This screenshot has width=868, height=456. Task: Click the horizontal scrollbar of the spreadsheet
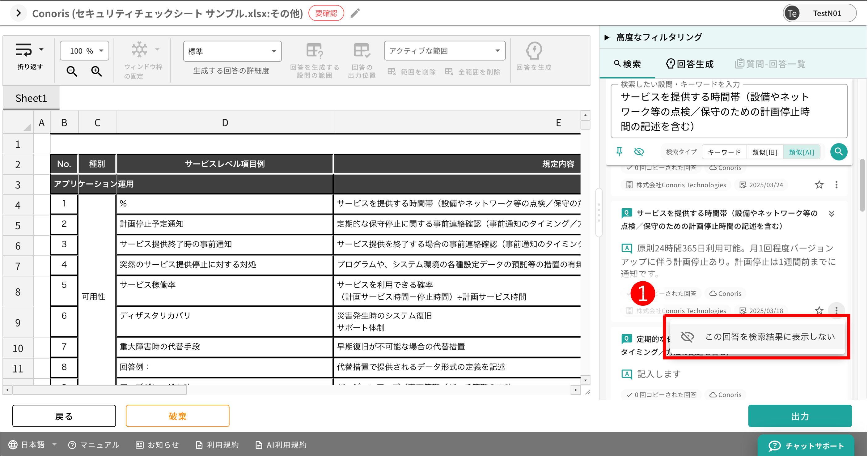(100, 390)
